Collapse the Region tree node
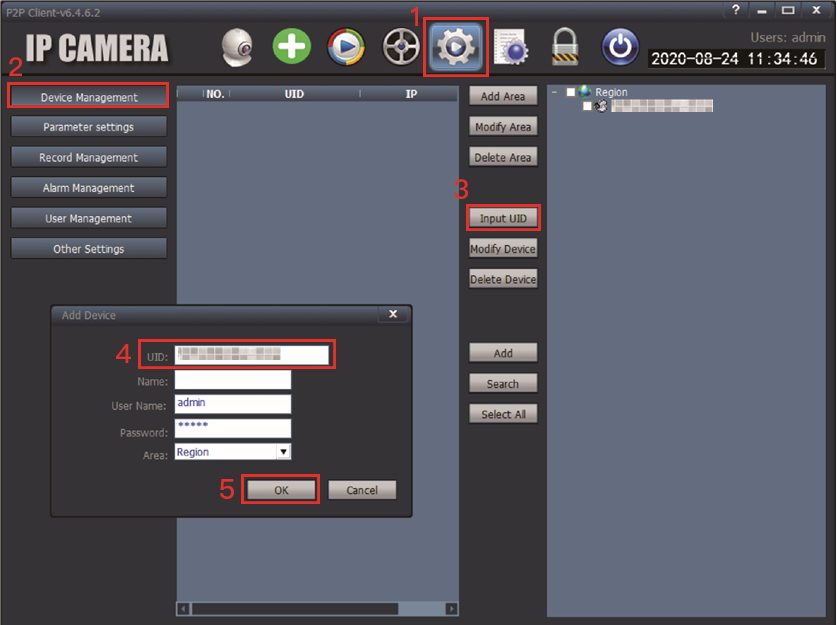Viewport: 837px width, 625px height. 555,92
